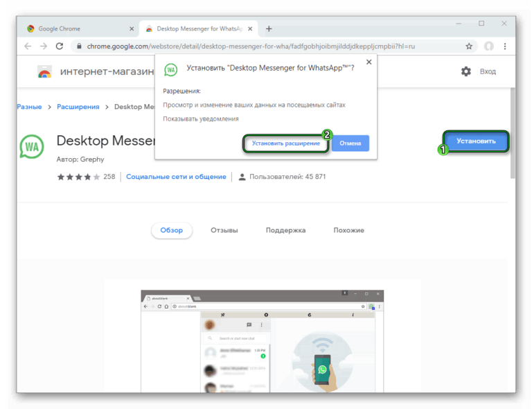
Task: Open the Chrome profile avatar
Action: (x=488, y=46)
